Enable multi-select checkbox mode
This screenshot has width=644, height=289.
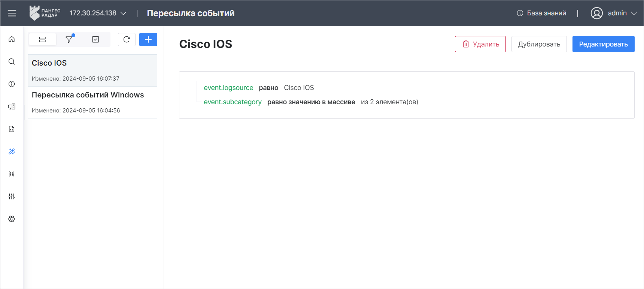tap(95, 39)
